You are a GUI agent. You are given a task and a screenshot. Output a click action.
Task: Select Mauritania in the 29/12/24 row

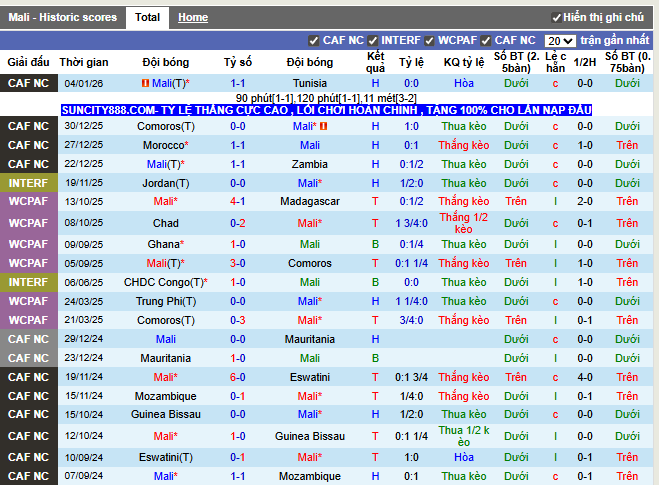tap(310, 339)
